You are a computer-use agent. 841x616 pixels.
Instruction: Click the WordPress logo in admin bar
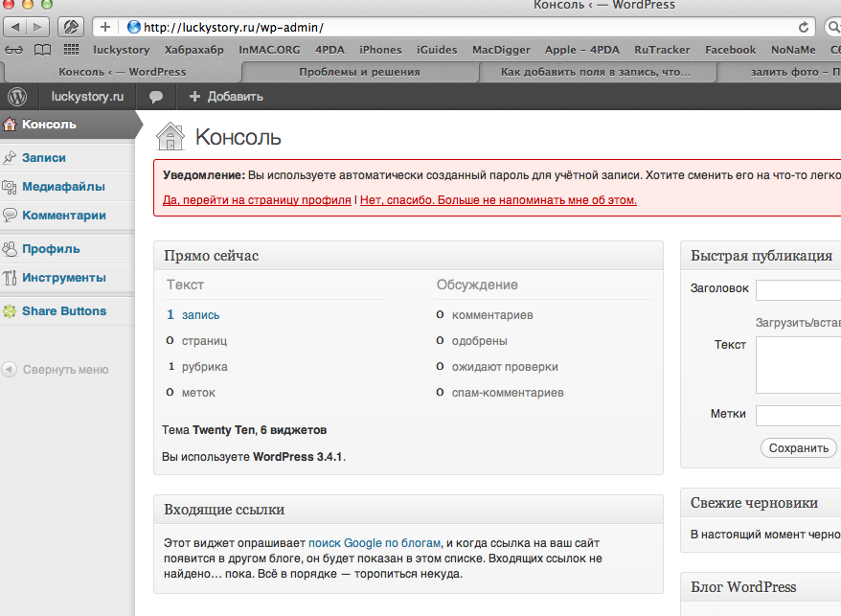[17, 97]
